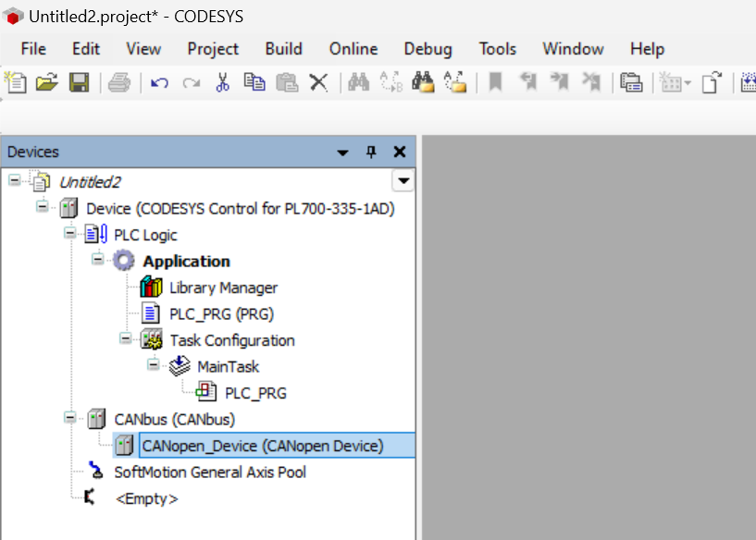Select CANbus (CANbus) tree item
The height and width of the screenshot is (540, 756).
tap(175, 420)
